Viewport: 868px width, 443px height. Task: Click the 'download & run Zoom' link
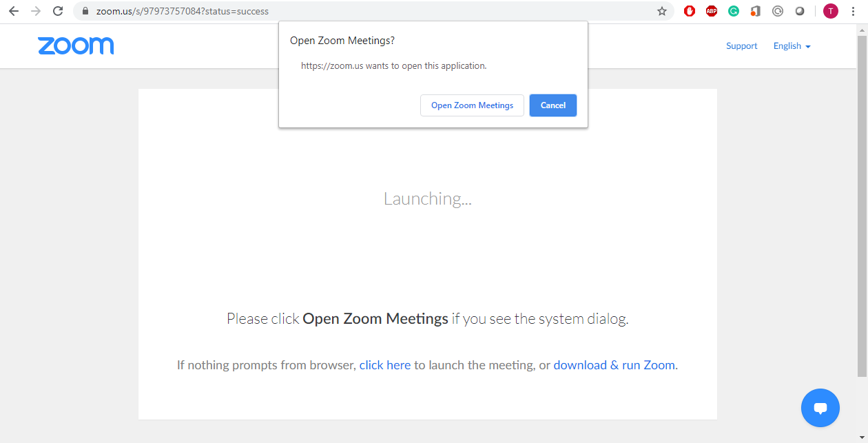click(614, 365)
